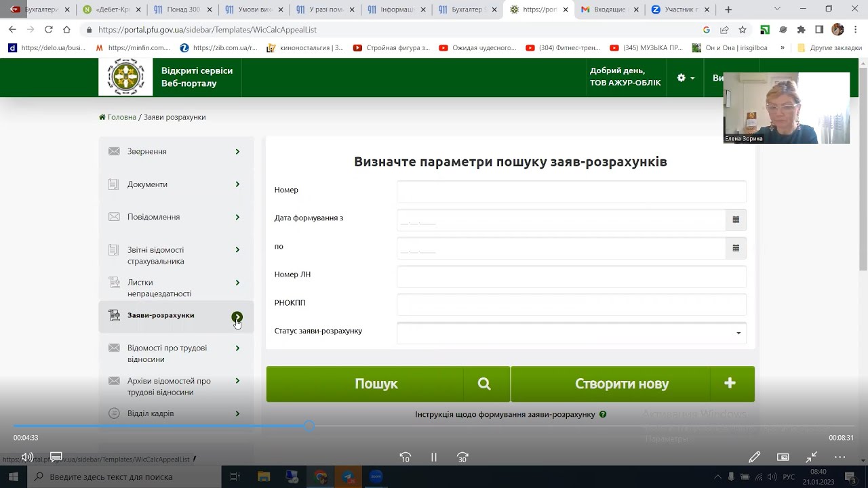
Task: Click the Chrome profile avatar
Action: 837,30
